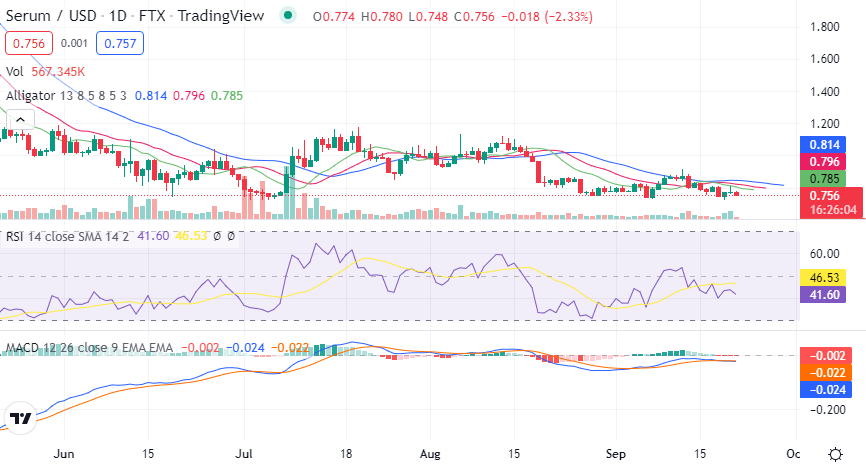
Task: Click the pink 0.796 price axis label
Action: tap(823, 162)
